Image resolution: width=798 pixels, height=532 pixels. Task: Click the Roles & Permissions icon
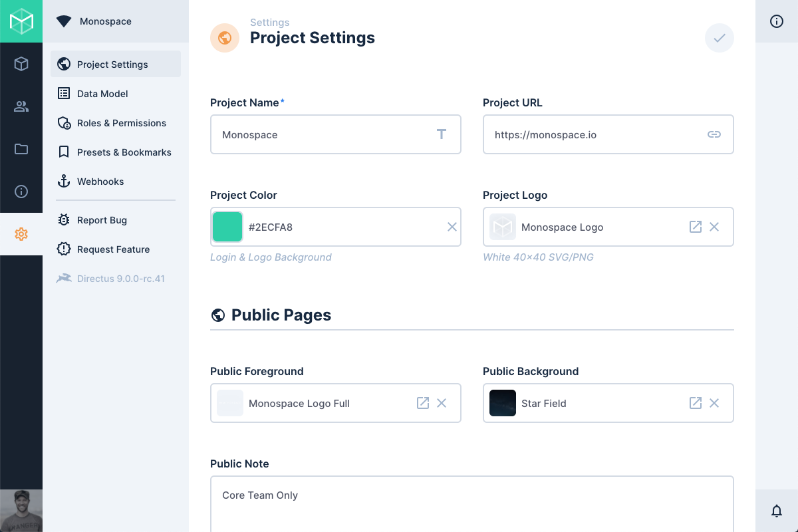point(64,122)
